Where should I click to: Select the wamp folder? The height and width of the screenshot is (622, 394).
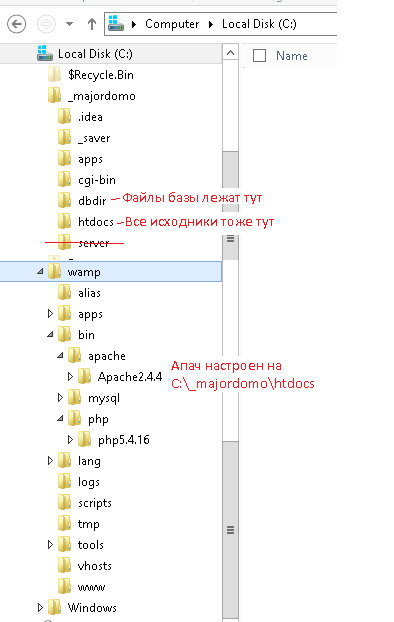coord(84,273)
